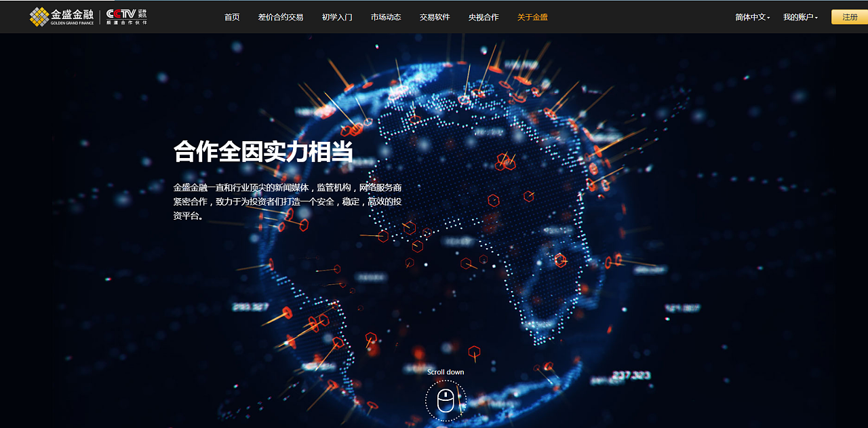Click 央视合作 in the top menu

coord(484,17)
